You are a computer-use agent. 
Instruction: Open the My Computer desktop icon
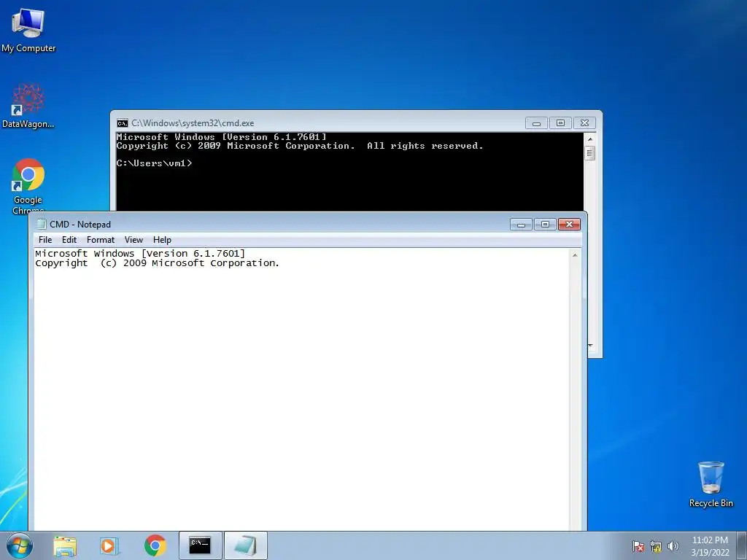28,30
